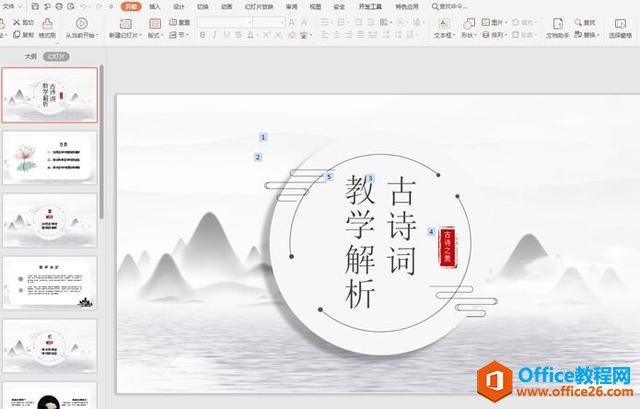640x409 pixels.
Task: Click the Document Assistant (文档助手) icon
Action: point(557,27)
